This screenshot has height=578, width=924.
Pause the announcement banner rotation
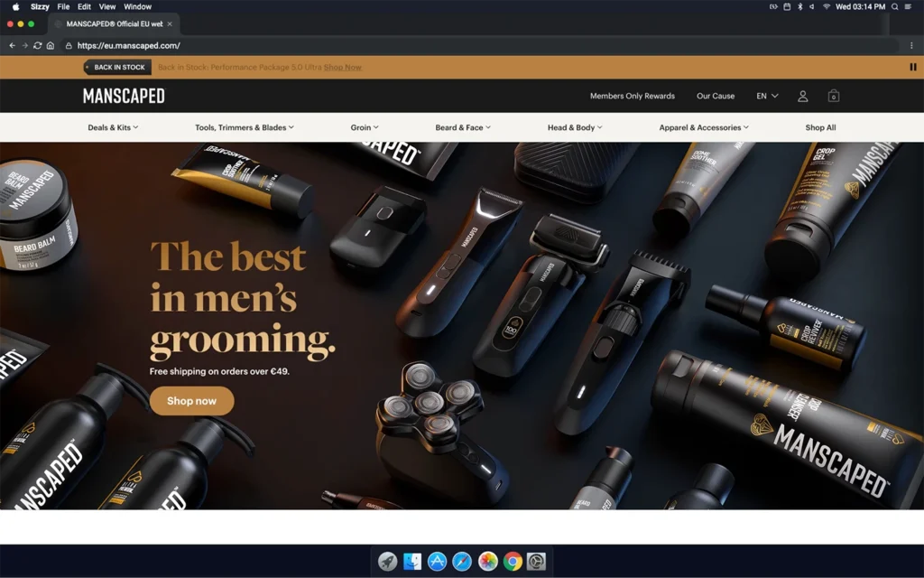tap(912, 67)
